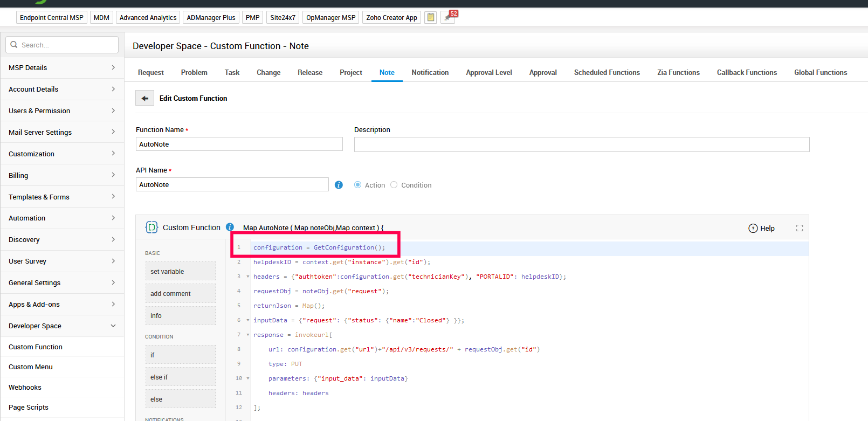Switch to the Request tab
The width and height of the screenshot is (868, 421).
tap(150, 73)
